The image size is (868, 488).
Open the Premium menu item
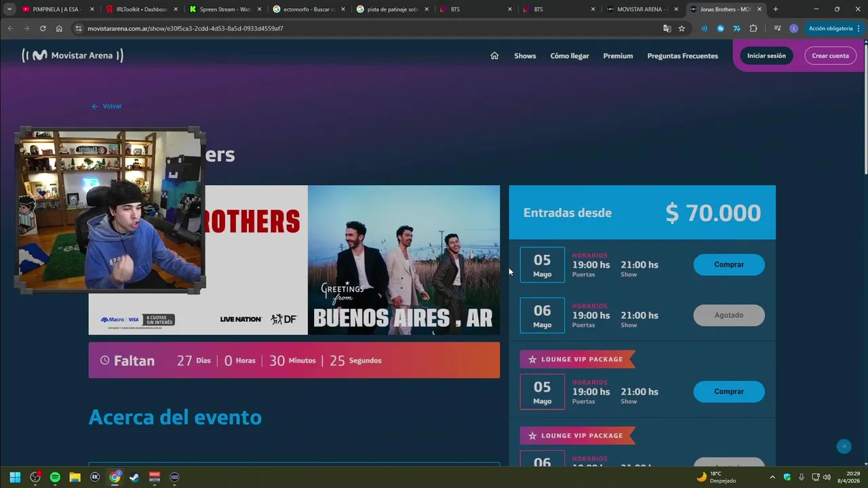click(x=618, y=56)
